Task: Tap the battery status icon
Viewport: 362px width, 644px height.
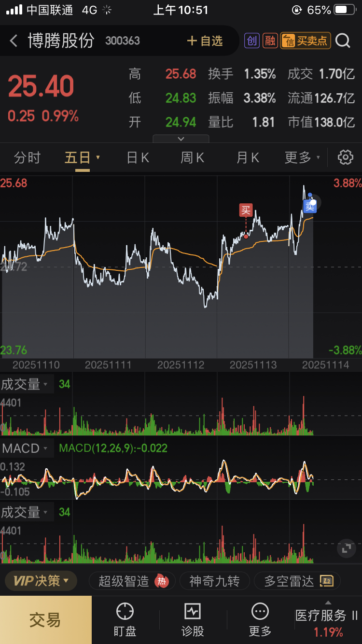Action: click(x=345, y=10)
